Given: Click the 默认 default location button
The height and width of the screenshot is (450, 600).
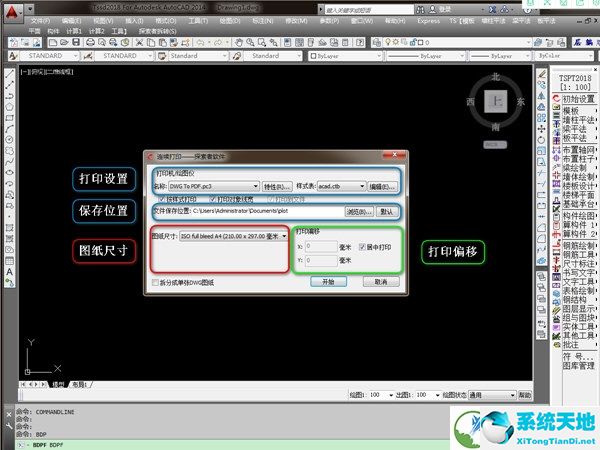Looking at the screenshot, I should tap(386, 211).
